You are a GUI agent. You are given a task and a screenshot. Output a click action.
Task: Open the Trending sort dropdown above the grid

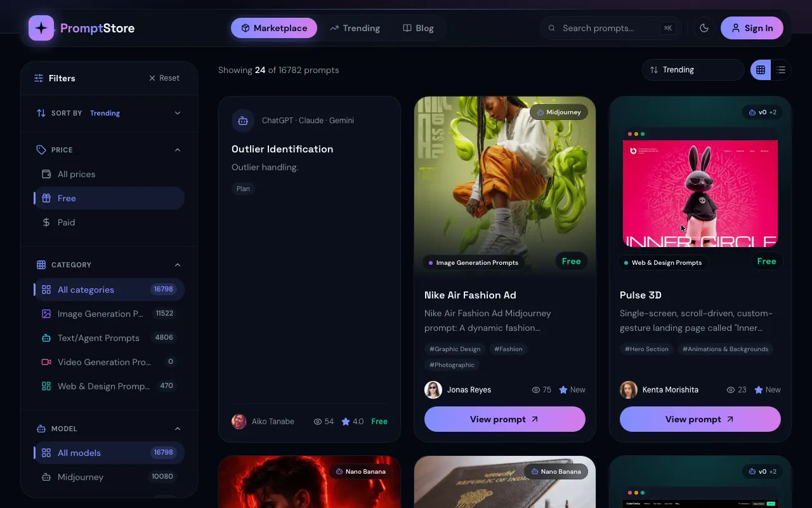(x=693, y=70)
